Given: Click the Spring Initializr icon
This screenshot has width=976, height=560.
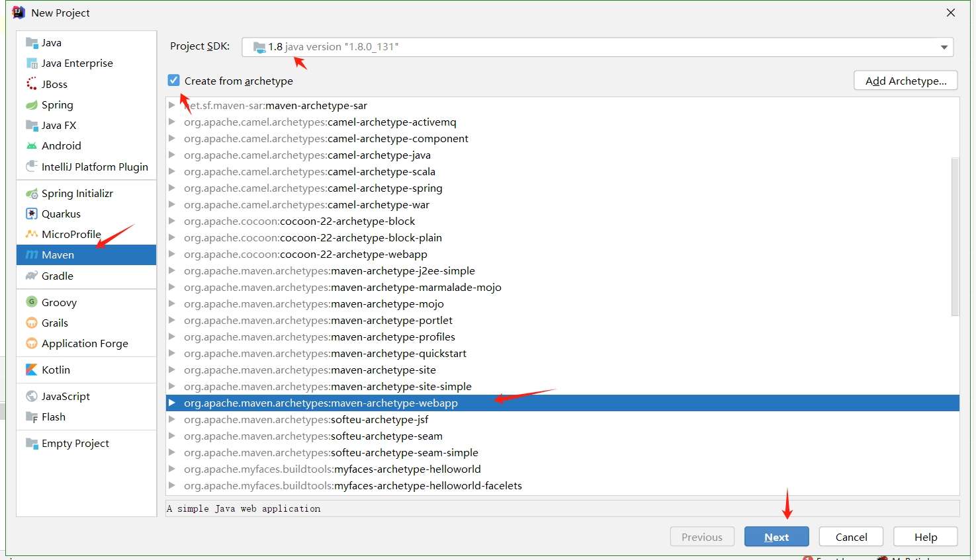Looking at the screenshot, I should (x=32, y=194).
